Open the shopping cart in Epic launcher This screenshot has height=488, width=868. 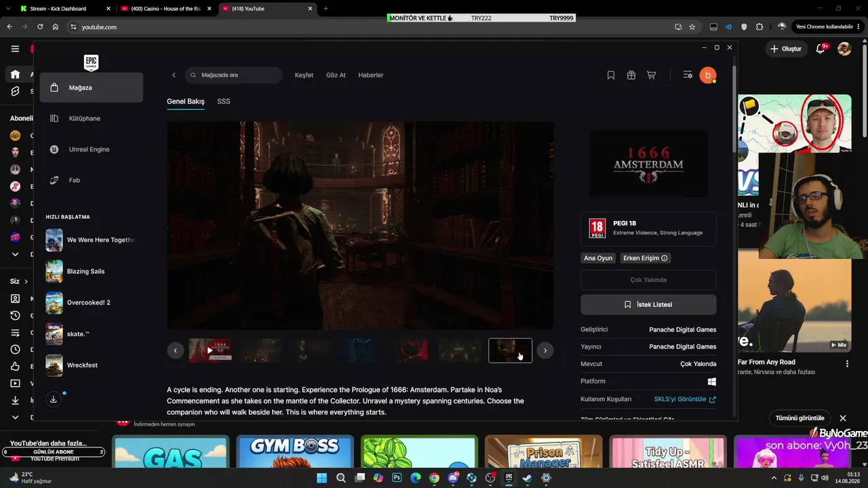(652, 75)
